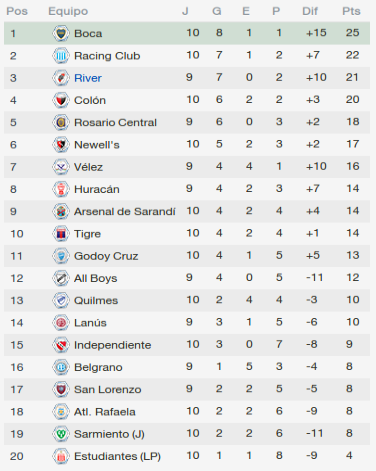Sort by the Dif column header
Screen dimensions: 376x471
click(x=310, y=11)
